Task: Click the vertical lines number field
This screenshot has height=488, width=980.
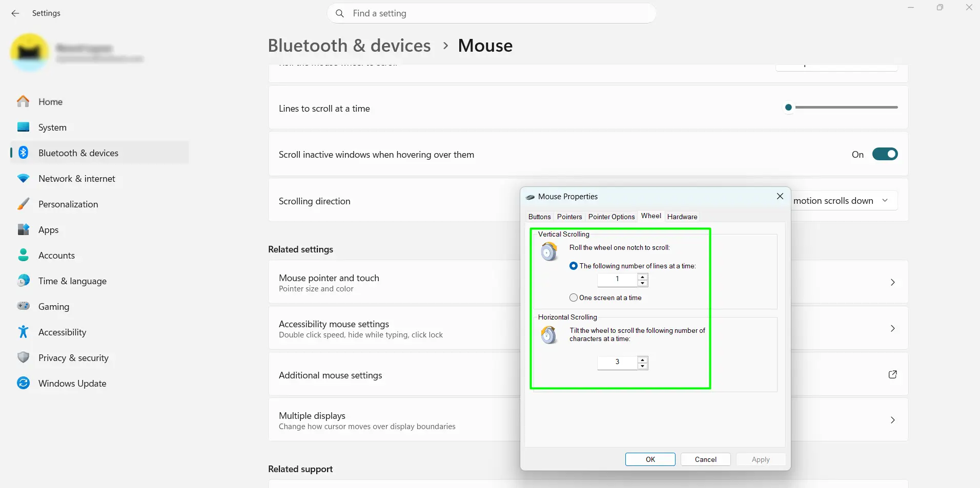Action: 617,280
